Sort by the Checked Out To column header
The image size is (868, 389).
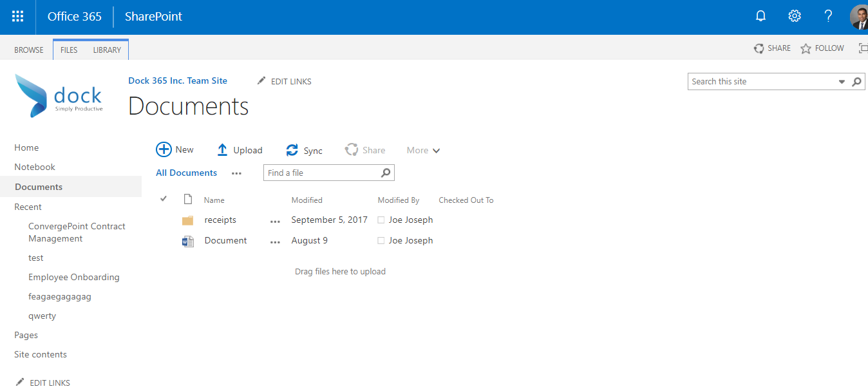pyautogui.click(x=466, y=200)
